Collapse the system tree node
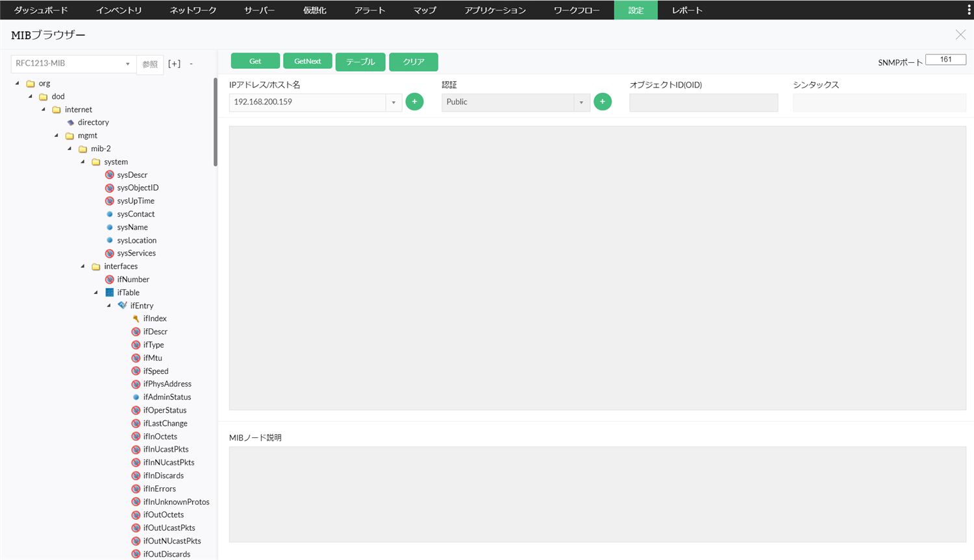974x560 pixels. coord(82,162)
